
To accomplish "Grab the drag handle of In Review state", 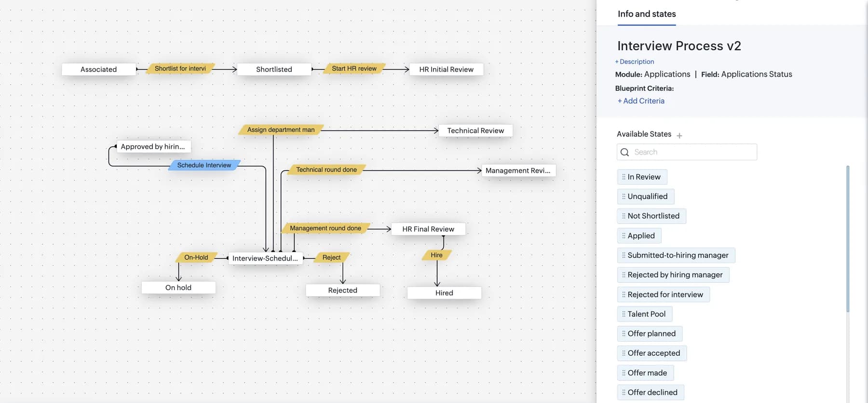I will (x=624, y=177).
